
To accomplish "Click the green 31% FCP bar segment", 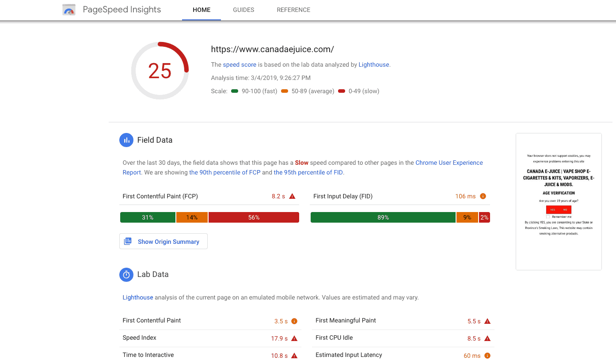I will [x=148, y=217].
